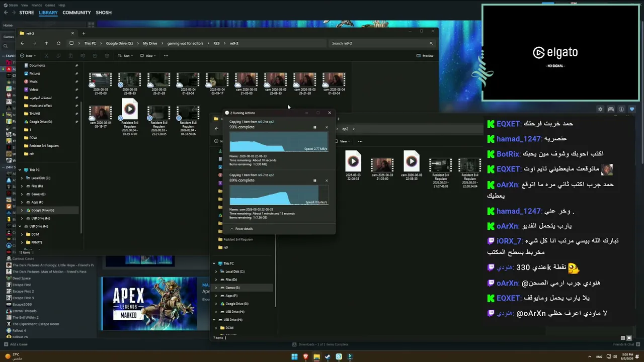Open the Steam COMMUNITY tab
Image resolution: width=644 pixels, height=362 pixels.
click(x=76, y=13)
